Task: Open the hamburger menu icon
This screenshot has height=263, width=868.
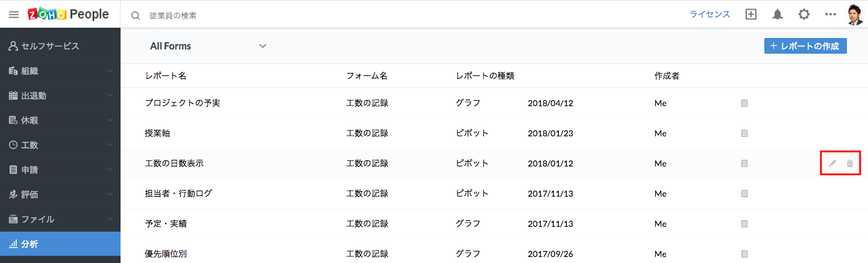Action: pyautogui.click(x=13, y=14)
